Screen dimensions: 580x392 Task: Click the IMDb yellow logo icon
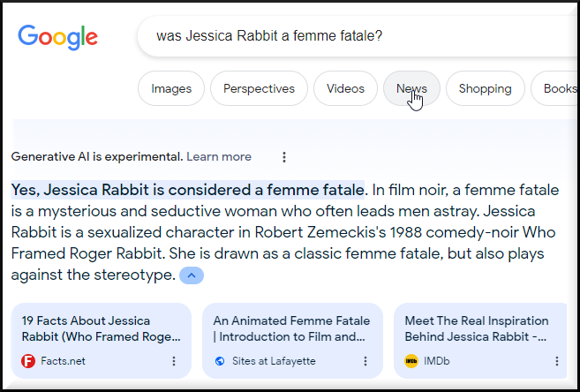click(411, 361)
